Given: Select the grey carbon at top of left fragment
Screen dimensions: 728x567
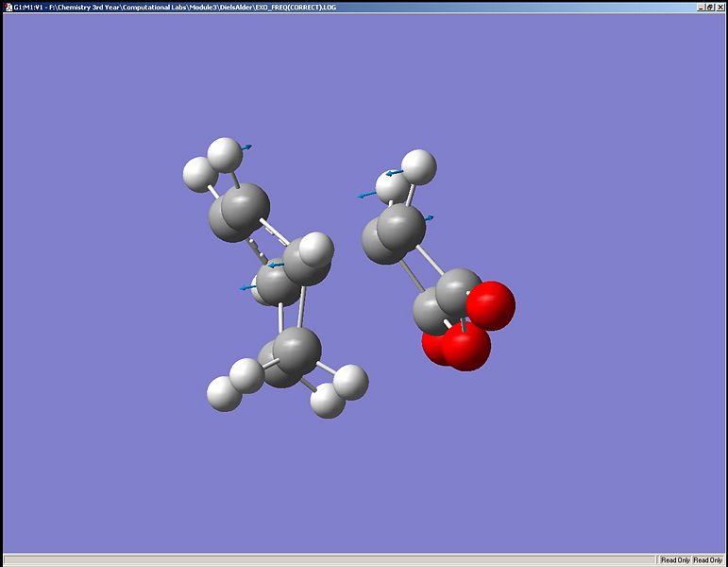Looking at the screenshot, I should point(245,207).
